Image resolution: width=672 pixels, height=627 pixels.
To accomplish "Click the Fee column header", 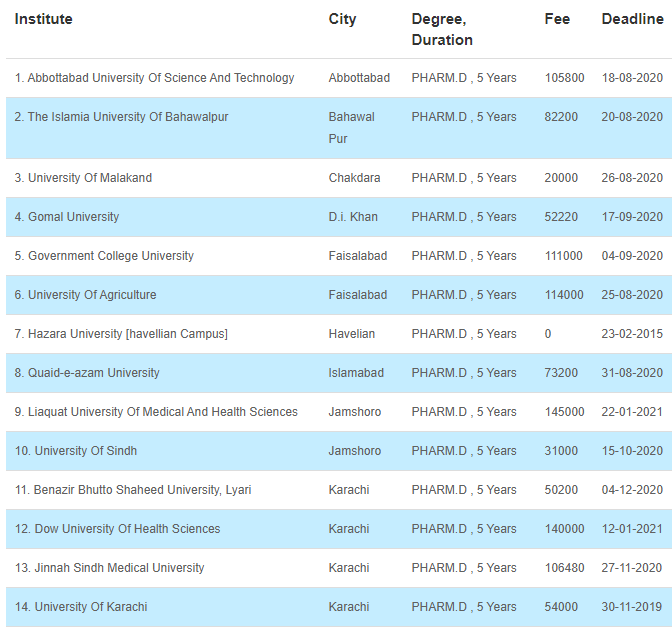I will [x=557, y=19].
